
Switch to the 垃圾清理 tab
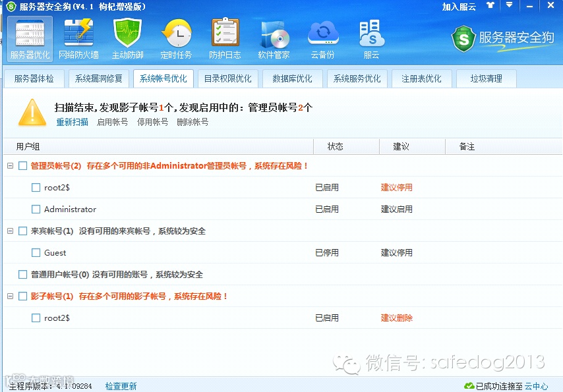487,78
